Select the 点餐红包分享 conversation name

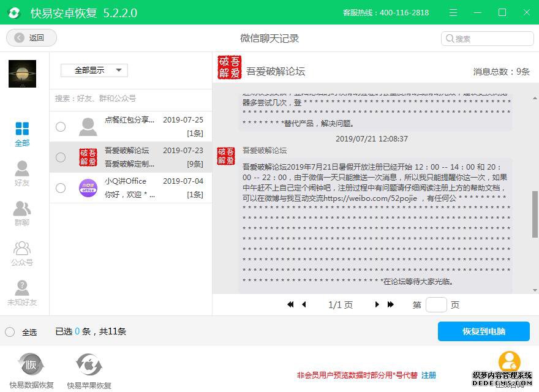(x=129, y=119)
